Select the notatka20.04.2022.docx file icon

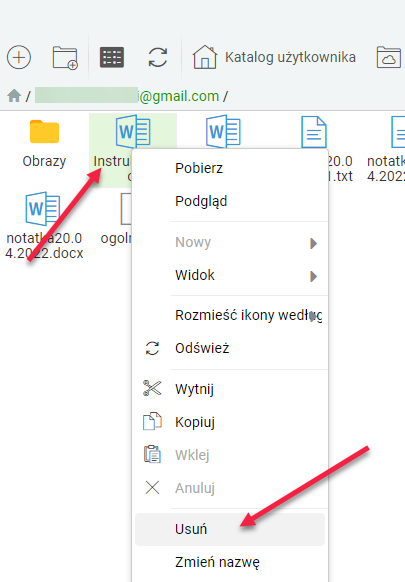coord(42,209)
